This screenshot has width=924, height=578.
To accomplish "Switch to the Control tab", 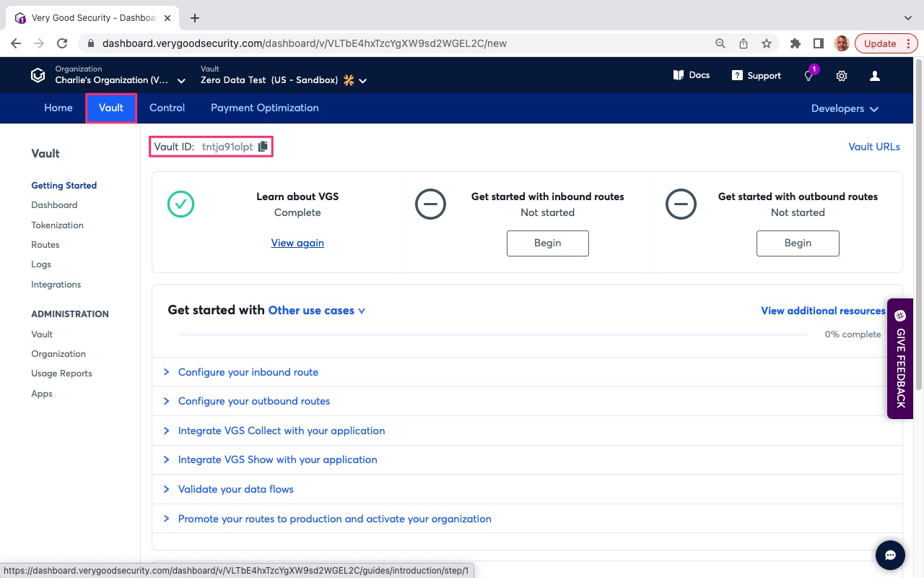I will pos(167,108).
